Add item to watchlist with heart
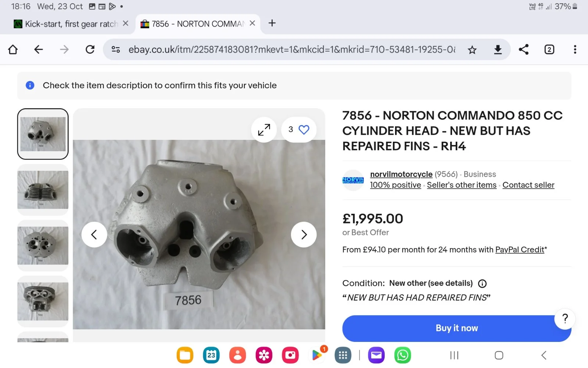This screenshot has width=588, height=368. coord(304,130)
